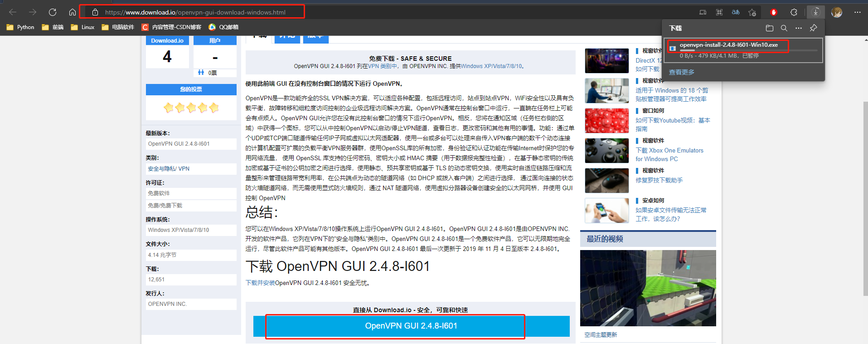Click the big blue OpenVPN GUI 2.4.8-I601 download button
The height and width of the screenshot is (344, 868).
[411, 326]
